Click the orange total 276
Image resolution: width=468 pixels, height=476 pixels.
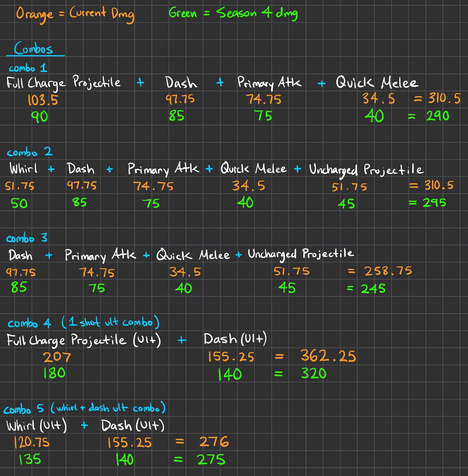pos(214,442)
